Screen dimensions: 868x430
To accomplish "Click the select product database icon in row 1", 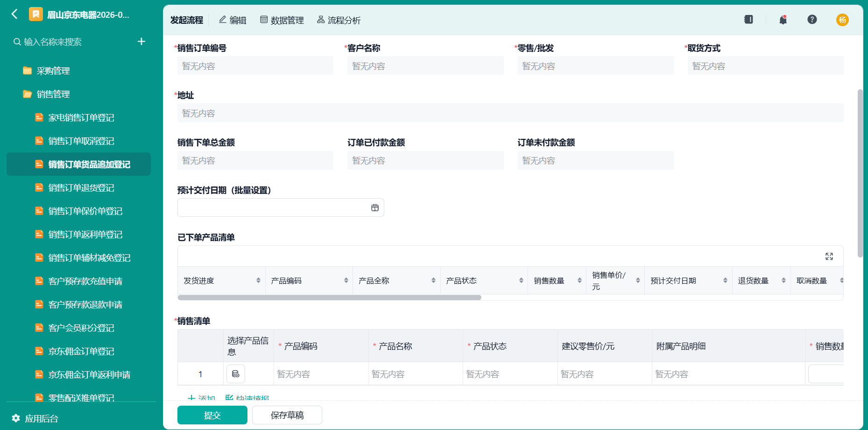I will click(x=236, y=374).
